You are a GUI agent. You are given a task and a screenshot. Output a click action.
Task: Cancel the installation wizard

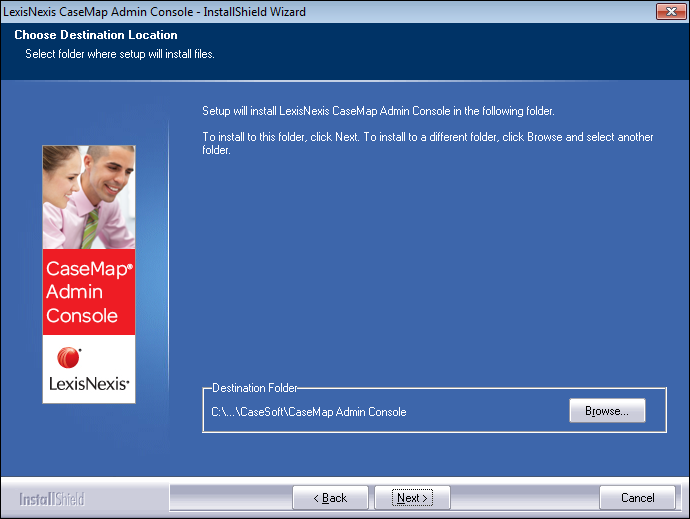[x=637, y=497]
